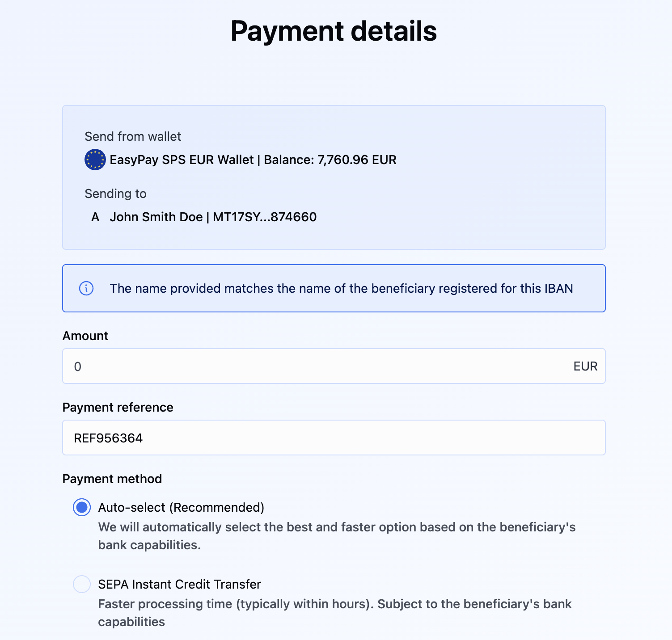This screenshot has width=672, height=640.
Task: Click the Amount field label
Action: [85, 336]
